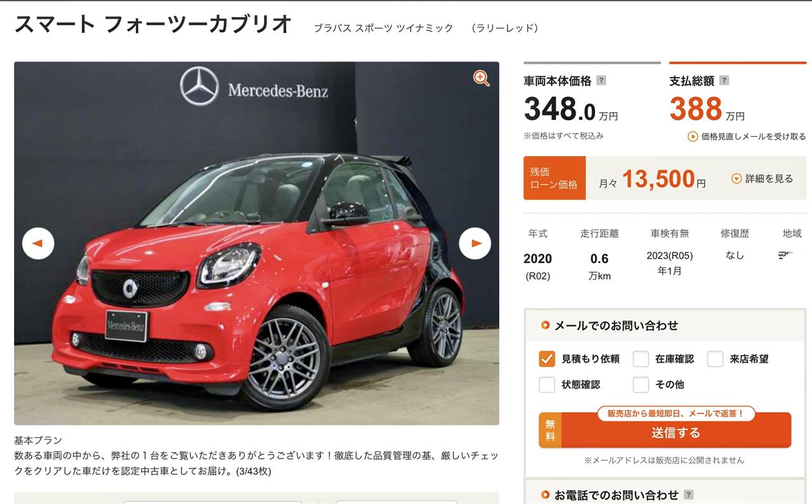Click the arrow icon before 価格見直しメール
812x504 pixels.
click(693, 136)
